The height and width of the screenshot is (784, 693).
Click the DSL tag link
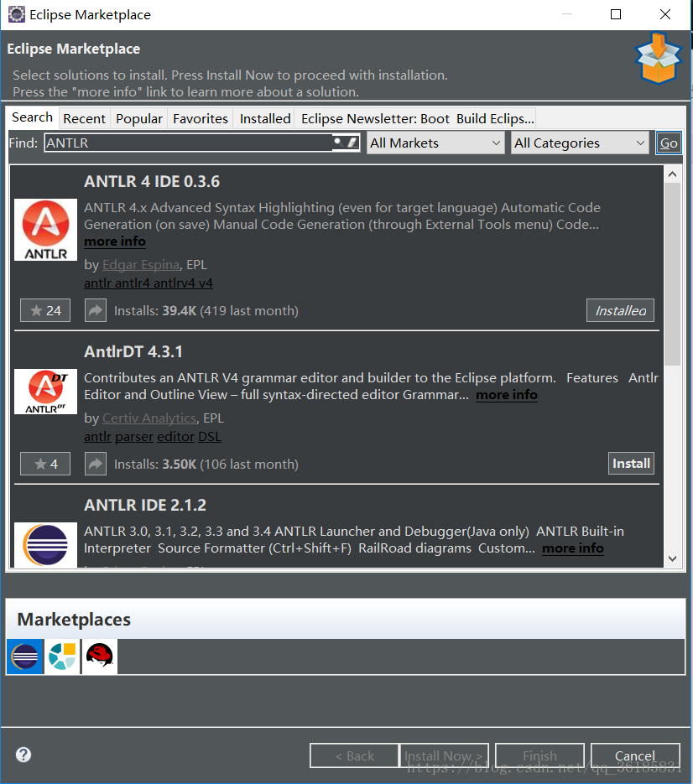pos(210,437)
